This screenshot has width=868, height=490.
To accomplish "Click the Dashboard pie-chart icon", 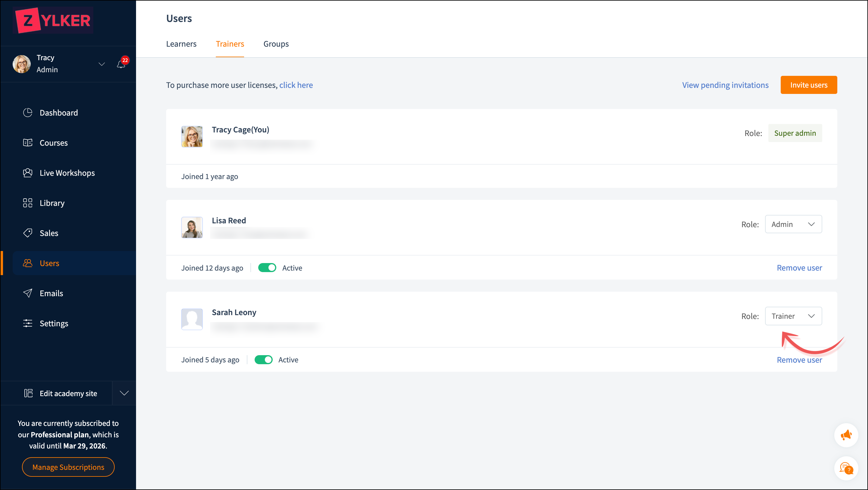I will pos(28,113).
